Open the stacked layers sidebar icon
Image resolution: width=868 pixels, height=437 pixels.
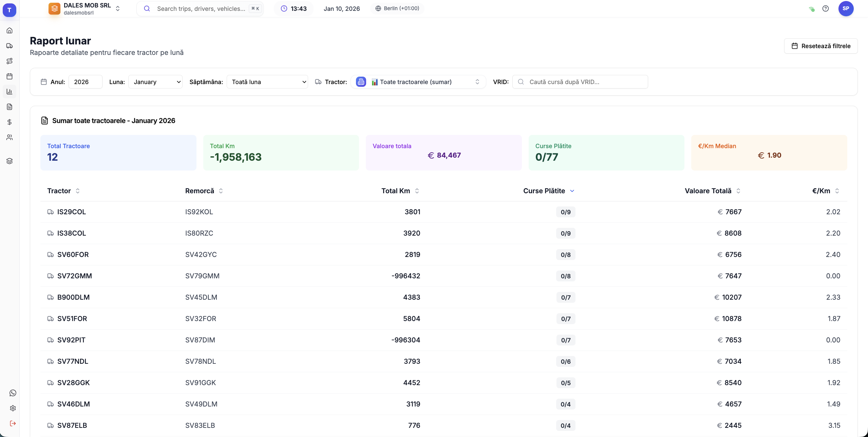coord(10,161)
